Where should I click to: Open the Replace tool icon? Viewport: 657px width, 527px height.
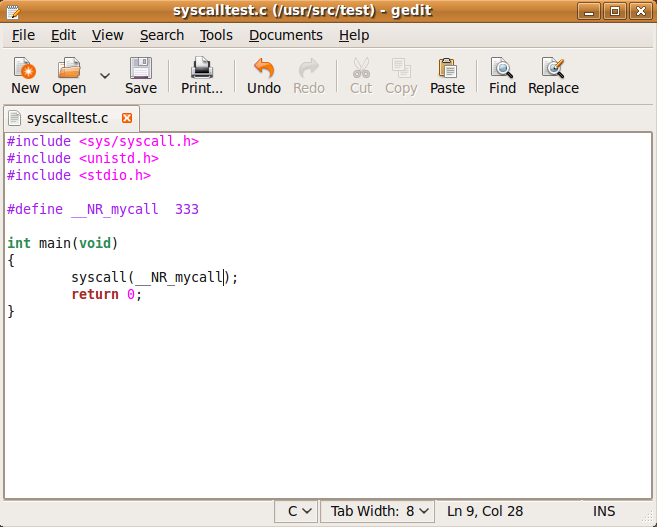pyautogui.click(x=554, y=76)
